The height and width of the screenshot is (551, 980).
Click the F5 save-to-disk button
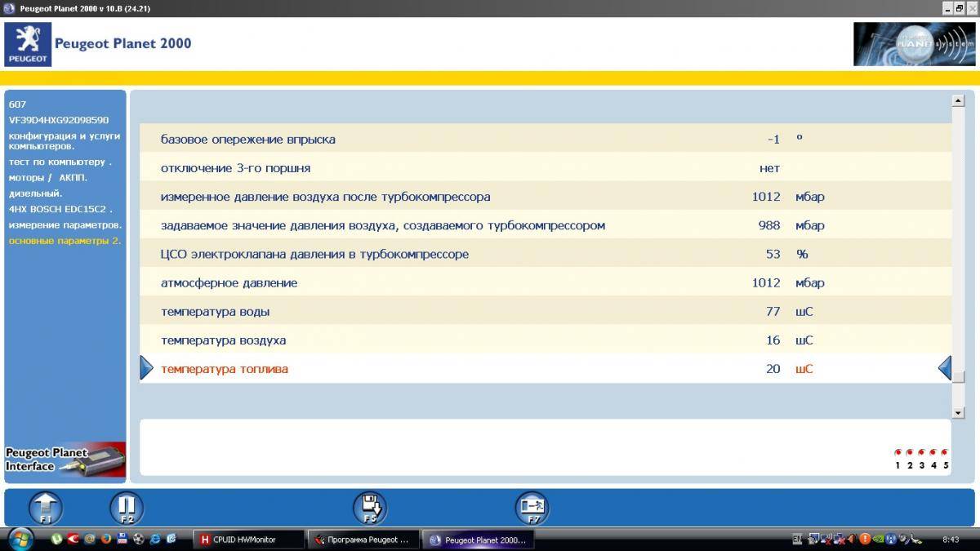tap(370, 508)
